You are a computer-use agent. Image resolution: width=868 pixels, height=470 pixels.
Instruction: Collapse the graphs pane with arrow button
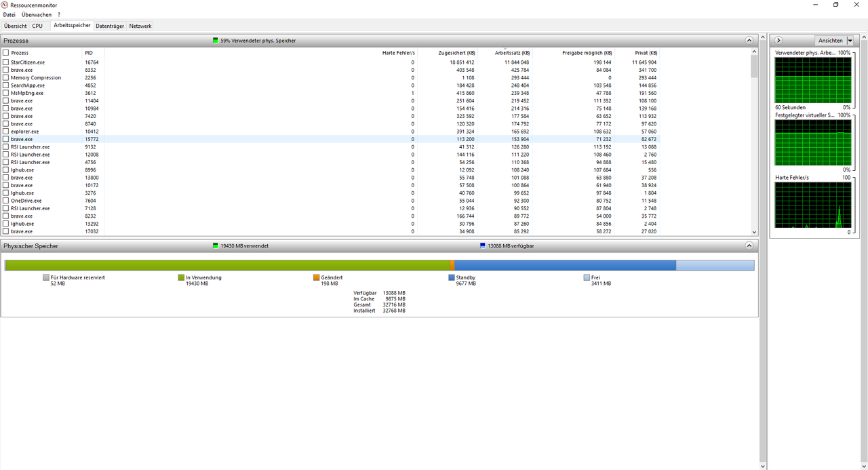coord(779,41)
